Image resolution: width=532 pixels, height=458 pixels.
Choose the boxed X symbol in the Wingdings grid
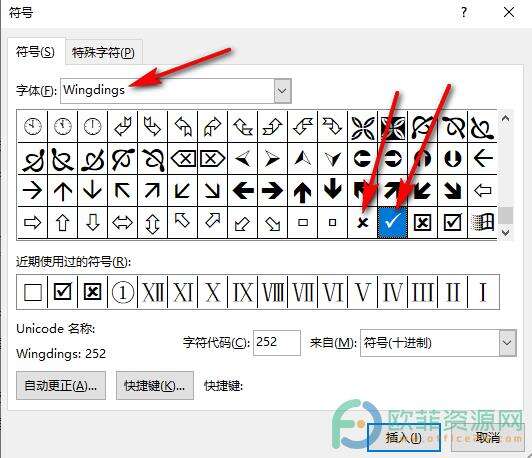pos(422,223)
